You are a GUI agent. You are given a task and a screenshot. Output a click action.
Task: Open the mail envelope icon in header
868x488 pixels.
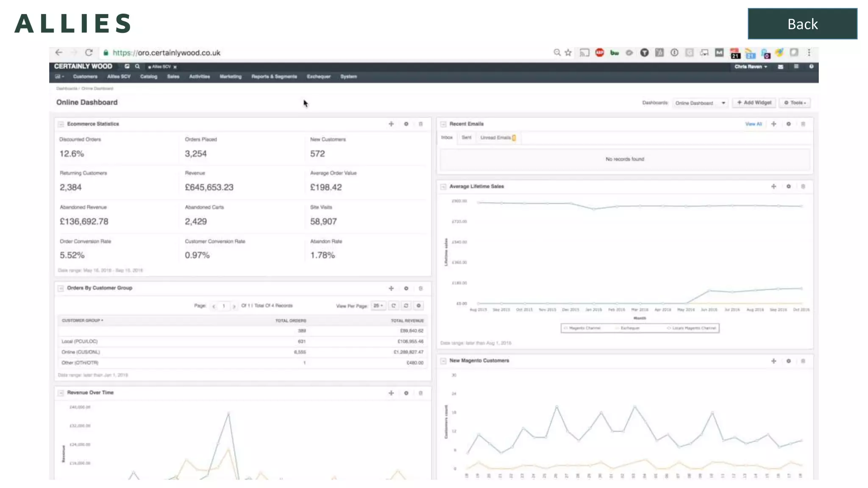coord(780,67)
